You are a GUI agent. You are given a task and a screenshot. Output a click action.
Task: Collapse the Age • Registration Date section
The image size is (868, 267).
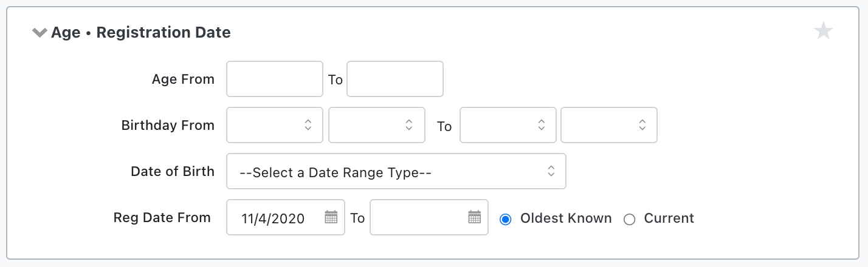click(x=40, y=33)
